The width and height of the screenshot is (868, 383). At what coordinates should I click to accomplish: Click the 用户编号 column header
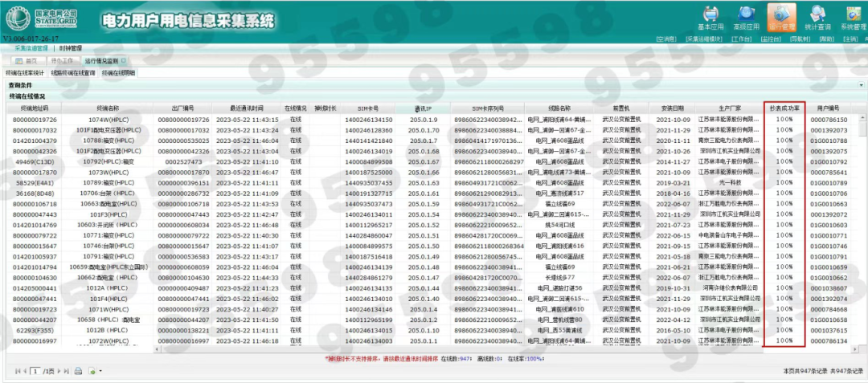[x=828, y=108]
